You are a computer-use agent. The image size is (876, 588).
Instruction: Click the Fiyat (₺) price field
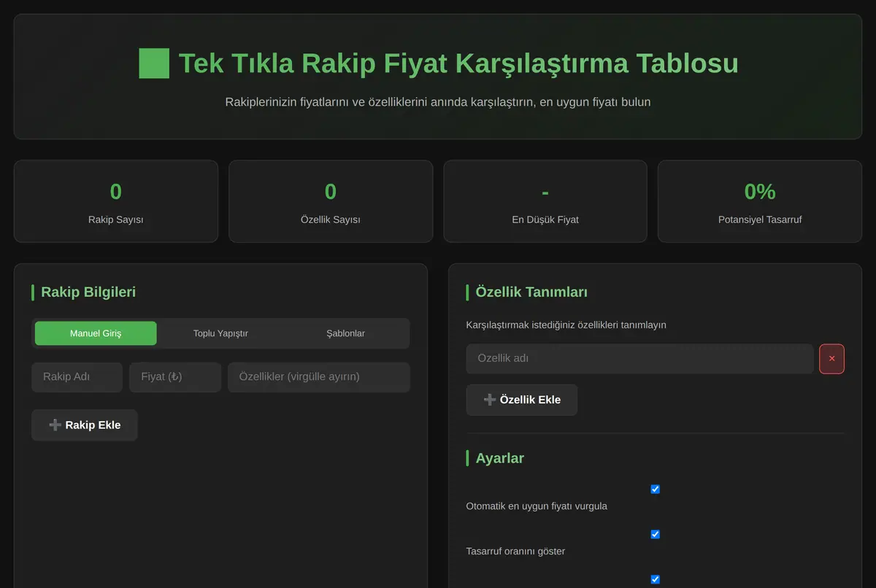[x=175, y=377]
